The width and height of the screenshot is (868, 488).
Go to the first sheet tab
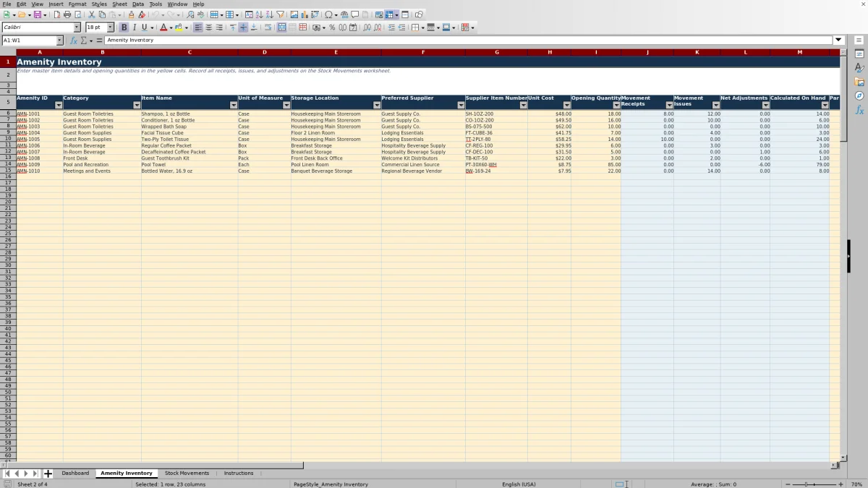[x=7, y=474]
